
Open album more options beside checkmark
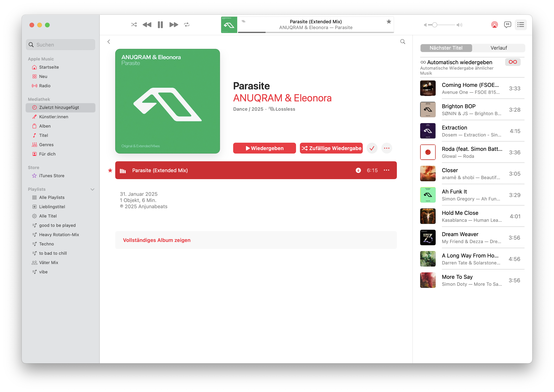[386, 148]
